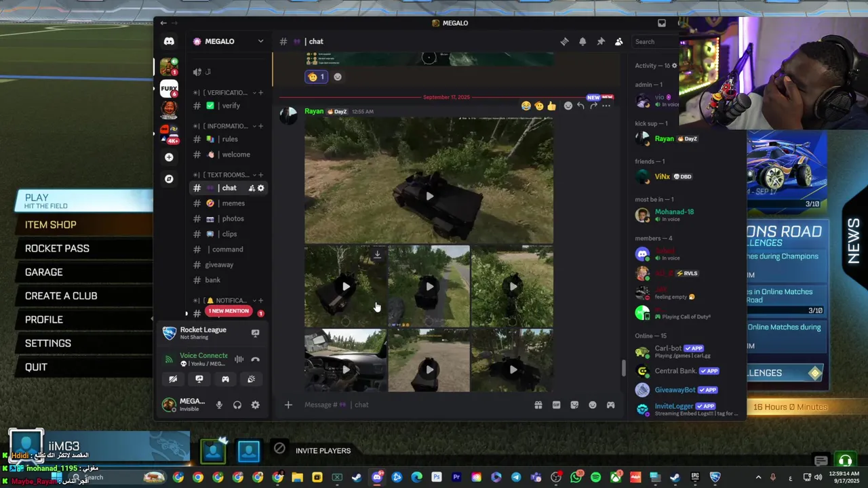Open the Threads icon in channel header
868x488 pixels.
pyautogui.click(x=564, y=41)
